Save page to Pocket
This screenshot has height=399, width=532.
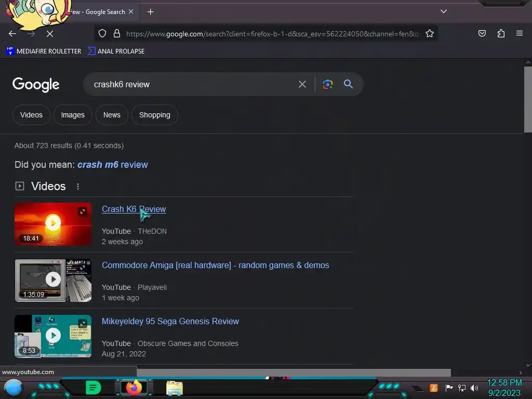(482, 33)
